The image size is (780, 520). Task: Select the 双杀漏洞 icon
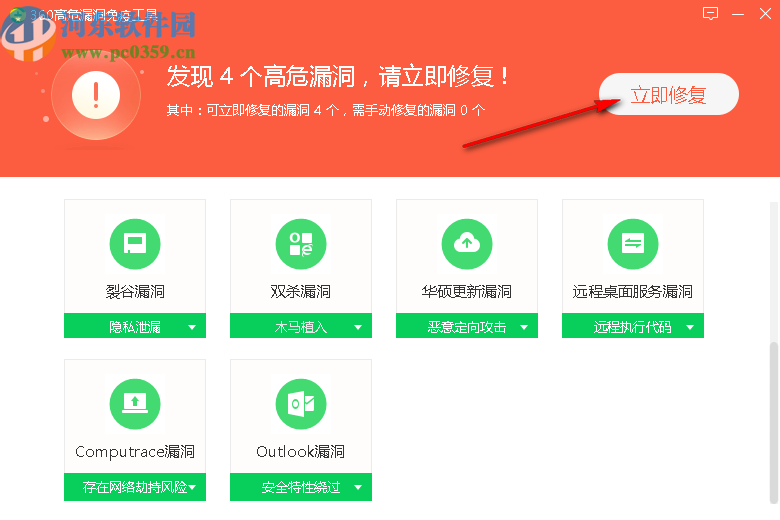click(301, 244)
